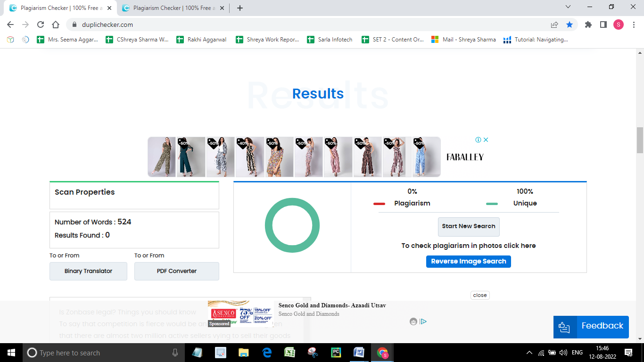Click the cube bookmark icon
The width and height of the screenshot is (644, 362).
[10, 40]
